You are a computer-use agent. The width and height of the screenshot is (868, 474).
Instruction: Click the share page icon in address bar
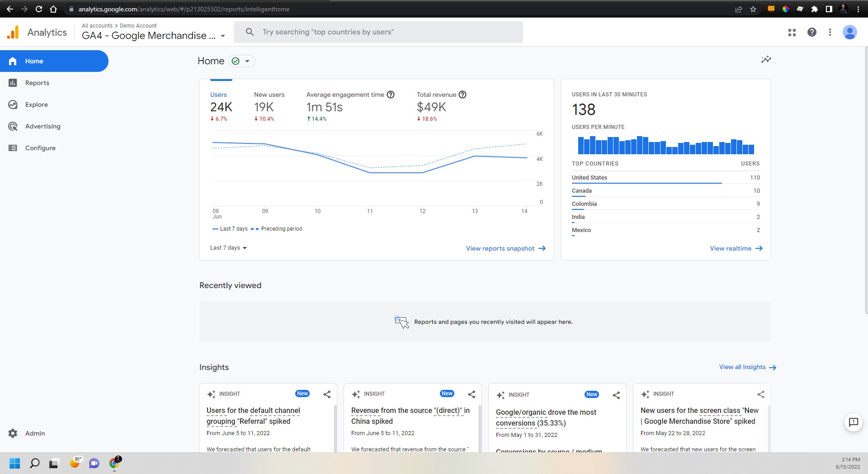(x=739, y=9)
